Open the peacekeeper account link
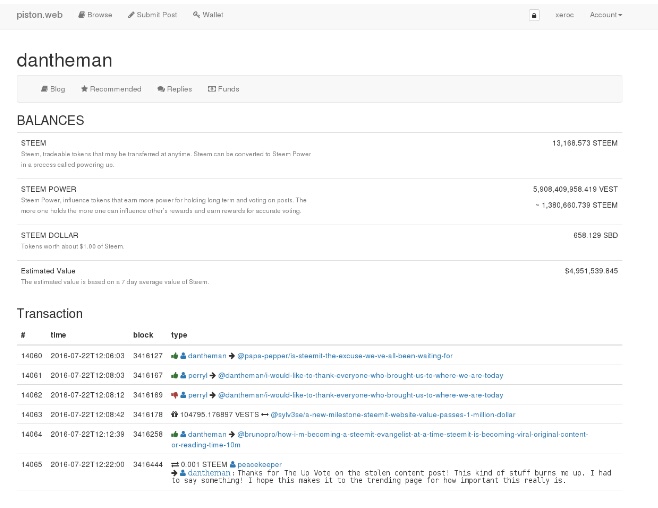Image resolution: width=658 pixels, height=508 pixels. point(259,464)
